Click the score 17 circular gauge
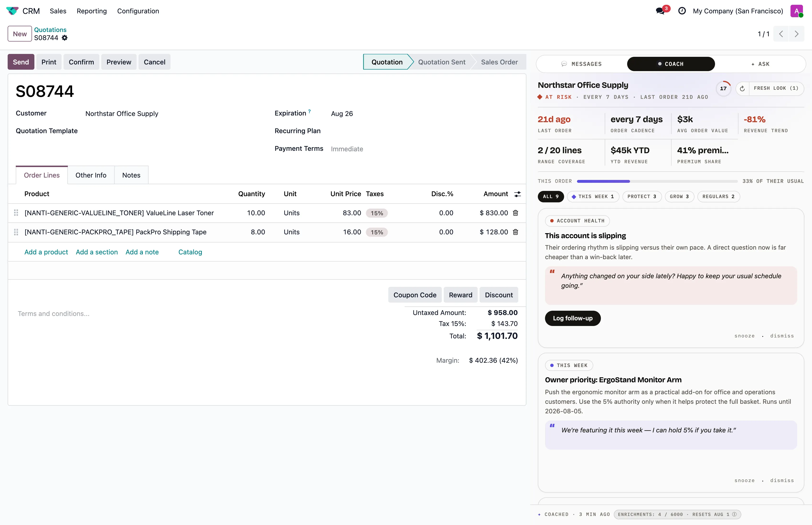Screen dimensions: 812x525 click(723, 88)
